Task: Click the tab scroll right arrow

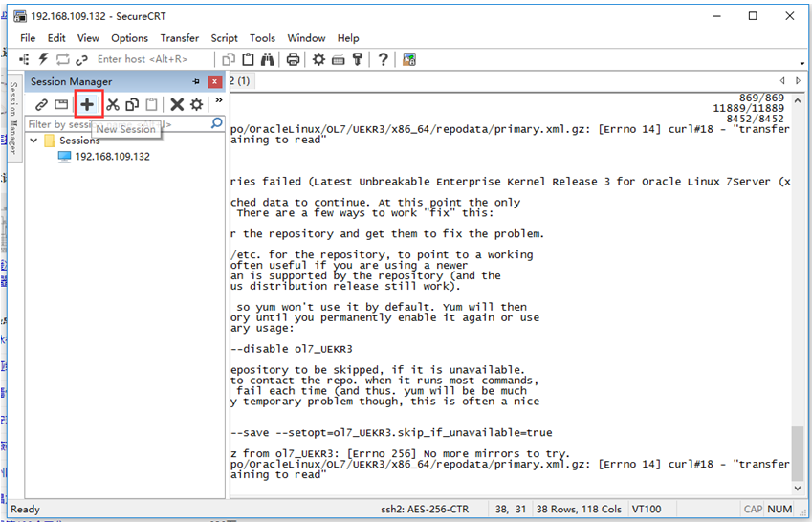Action: tap(798, 80)
